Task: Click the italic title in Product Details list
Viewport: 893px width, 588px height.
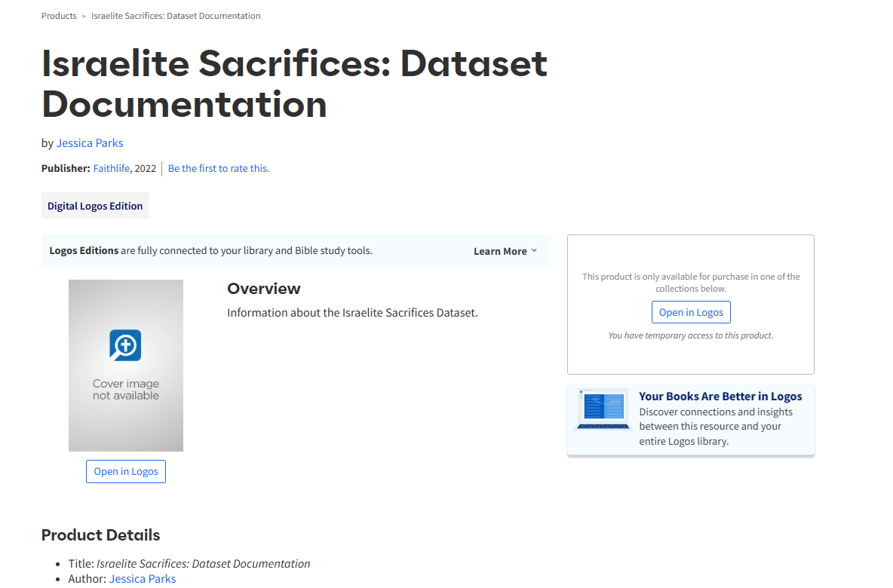Action: (x=204, y=564)
